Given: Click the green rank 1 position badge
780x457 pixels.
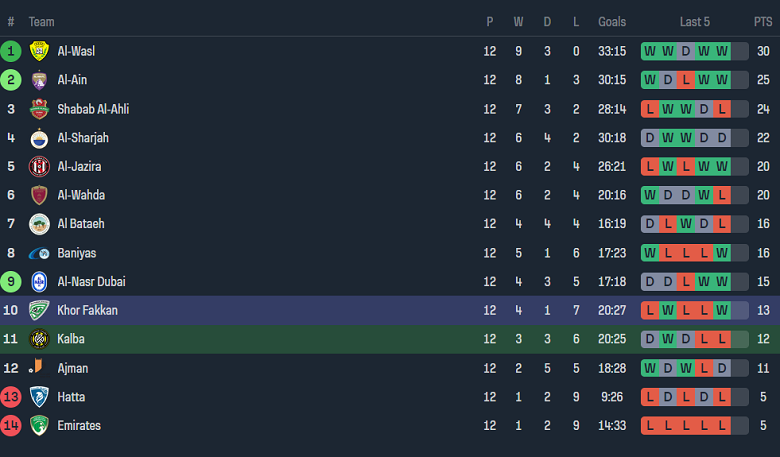Looking at the screenshot, I should click(x=11, y=51).
